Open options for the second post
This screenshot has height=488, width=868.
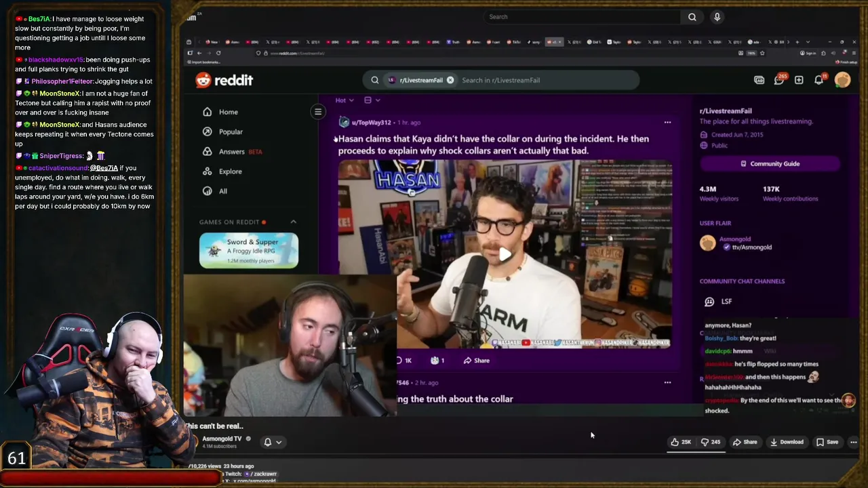pyautogui.click(x=667, y=382)
